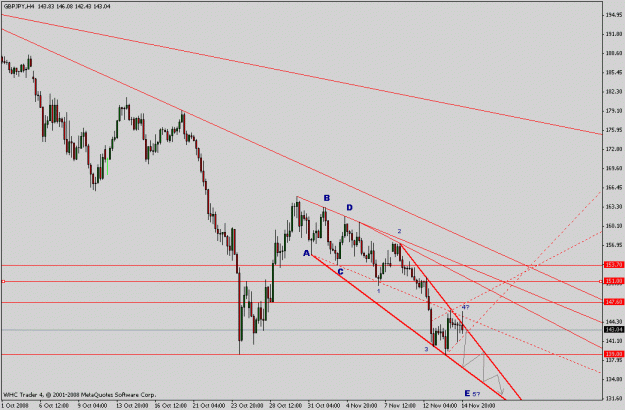The height and width of the screenshot is (410, 625).
Task: Click the 141.10 price axis label
Action: click(x=614, y=341)
